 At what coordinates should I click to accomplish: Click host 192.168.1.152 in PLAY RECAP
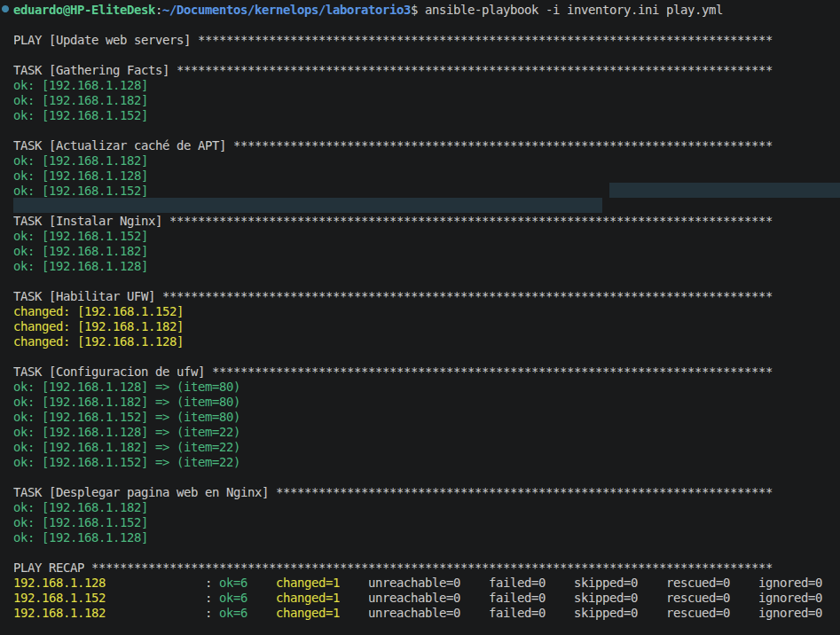(x=59, y=598)
